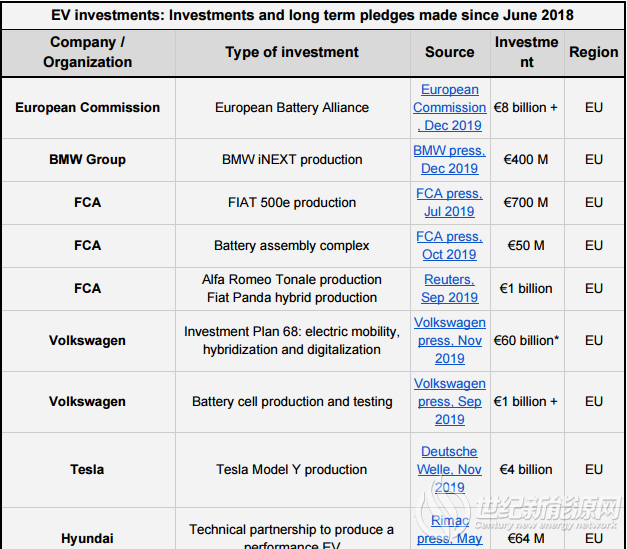
Task: Click the €1 billion amount in Alfa Romeo row
Action: [x=525, y=288]
